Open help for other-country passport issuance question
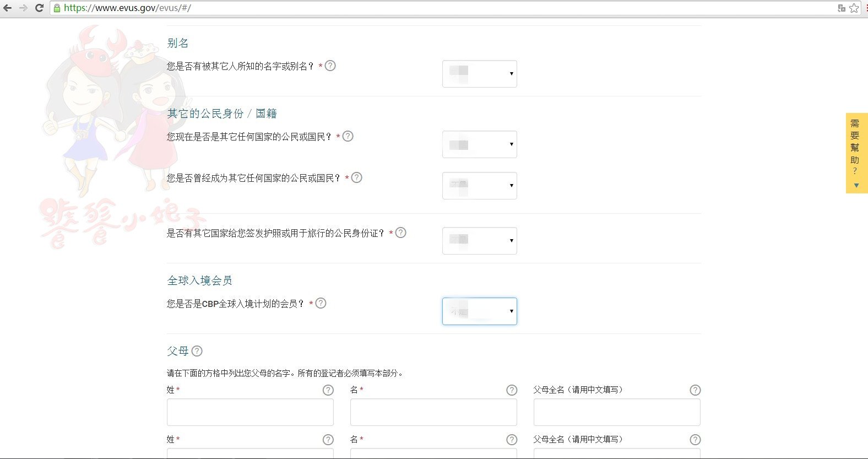Image resolution: width=868 pixels, height=459 pixels. tap(401, 233)
